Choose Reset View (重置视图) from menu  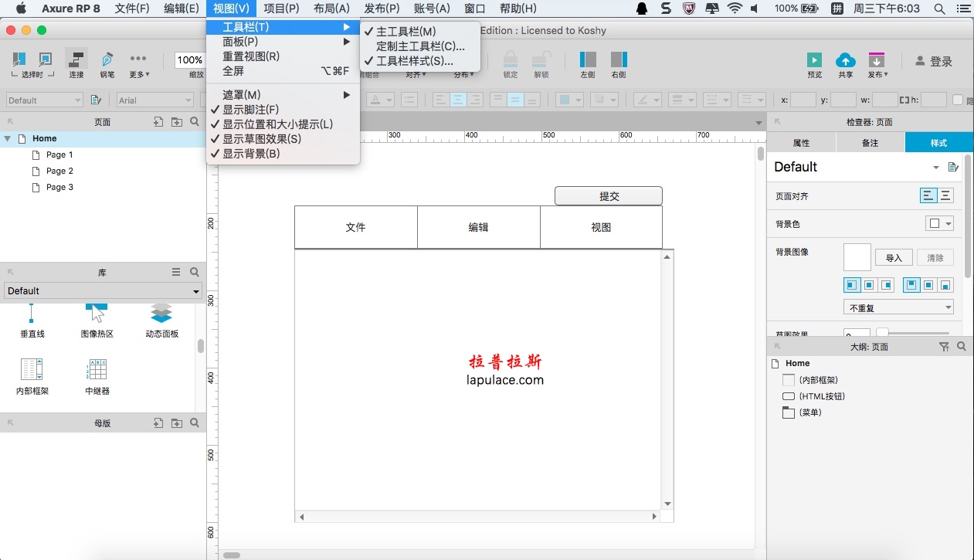point(251,56)
